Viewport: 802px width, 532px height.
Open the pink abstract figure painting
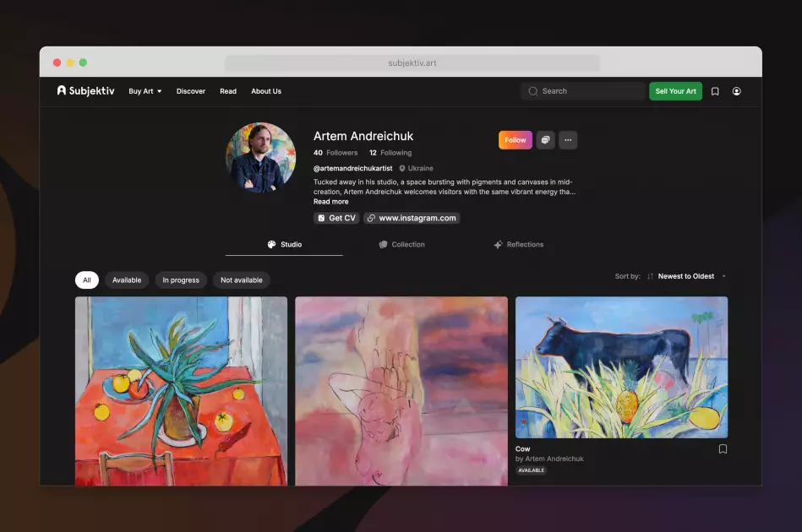401,391
